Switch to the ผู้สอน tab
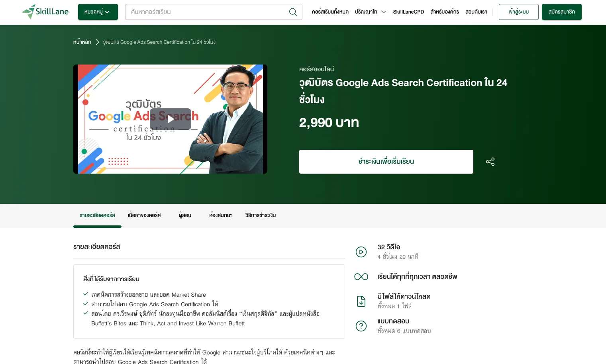The image size is (606, 364). pyautogui.click(x=185, y=215)
